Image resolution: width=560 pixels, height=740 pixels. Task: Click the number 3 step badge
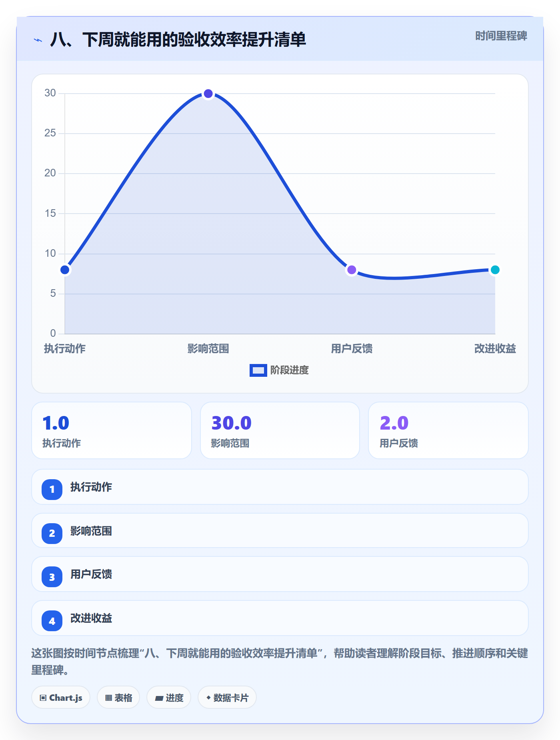click(x=52, y=577)
